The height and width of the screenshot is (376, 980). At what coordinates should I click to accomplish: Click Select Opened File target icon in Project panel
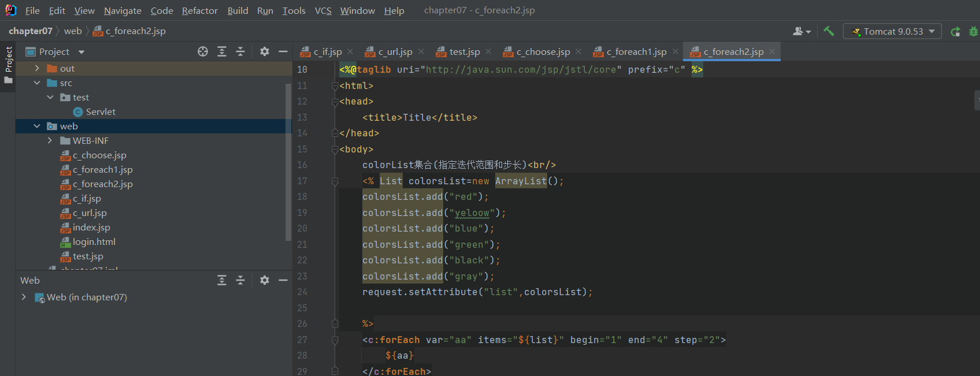(203, 51)
